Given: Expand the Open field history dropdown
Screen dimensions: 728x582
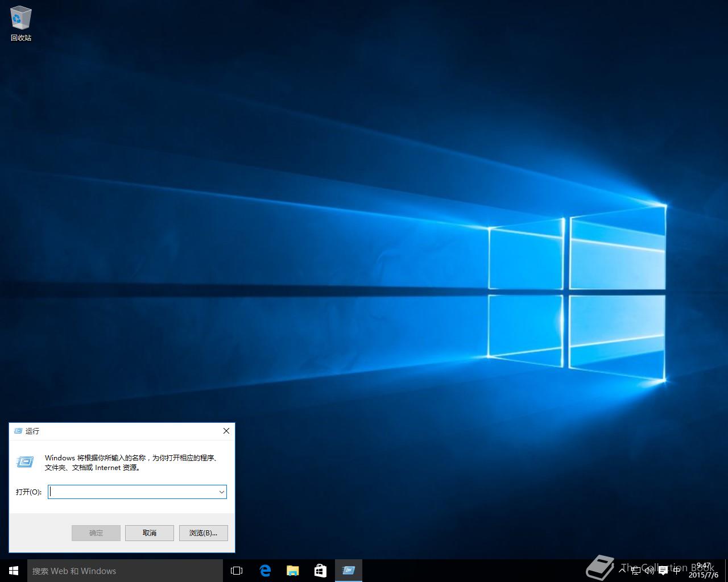Looking at the screenshot, I should tap(222, 492).
